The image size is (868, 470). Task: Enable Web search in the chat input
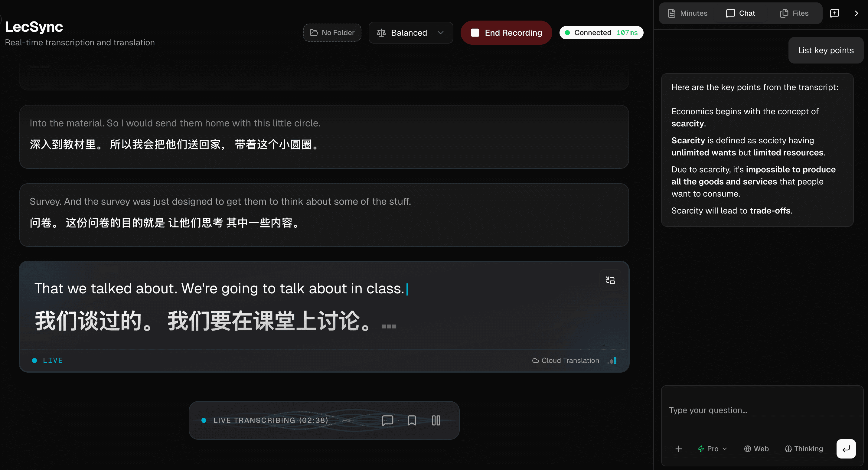756,449
